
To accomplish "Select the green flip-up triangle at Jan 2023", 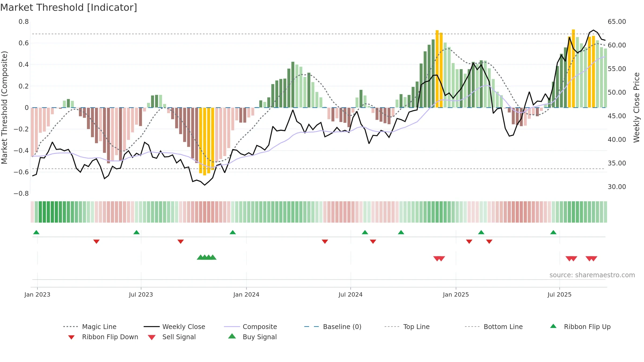I will (x=36, y=232).
